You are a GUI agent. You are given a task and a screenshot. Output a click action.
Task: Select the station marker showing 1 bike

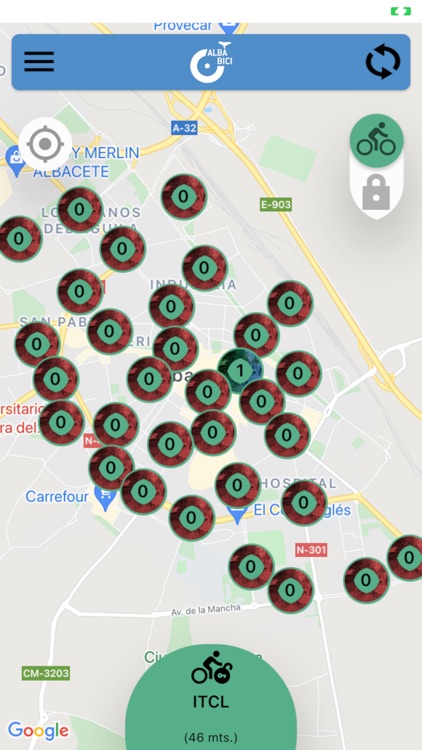pyautogui.click(x=240, y=370)
